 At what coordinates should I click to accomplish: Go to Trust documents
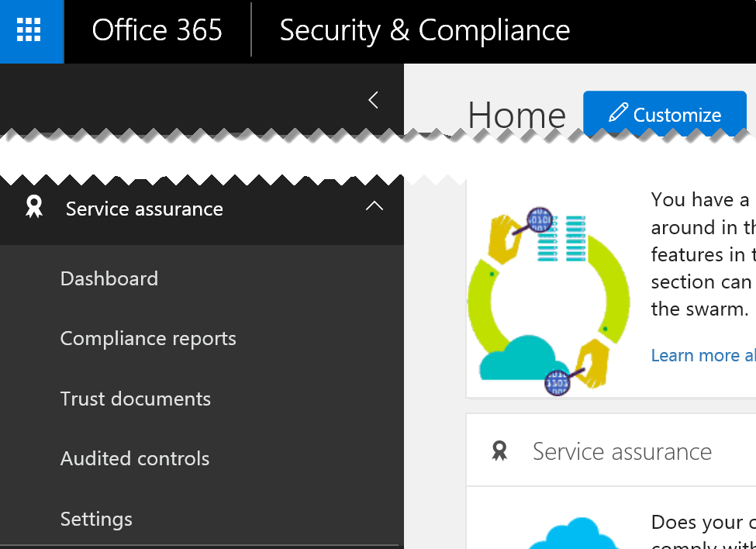[136, 399]
